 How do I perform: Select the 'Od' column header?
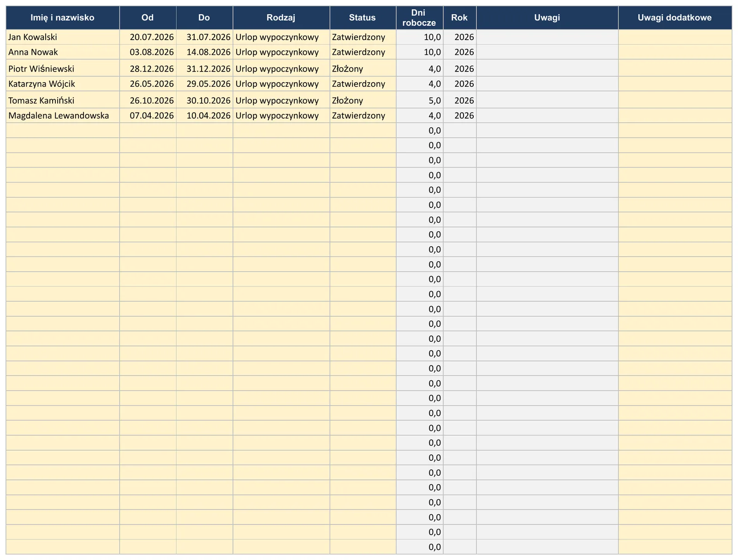pyautogui.click(x=148, y=18)
